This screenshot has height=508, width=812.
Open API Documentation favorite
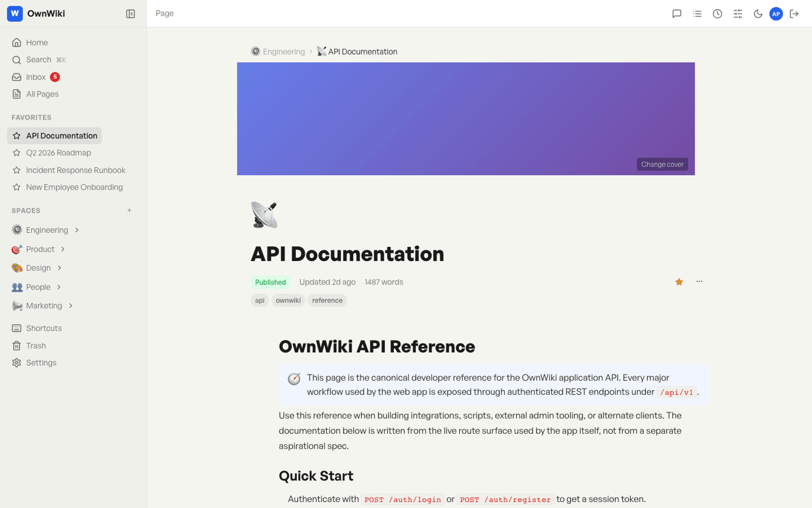54,136
